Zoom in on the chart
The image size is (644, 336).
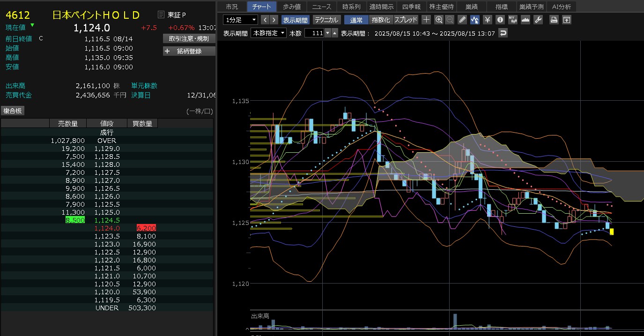point(439,20)
